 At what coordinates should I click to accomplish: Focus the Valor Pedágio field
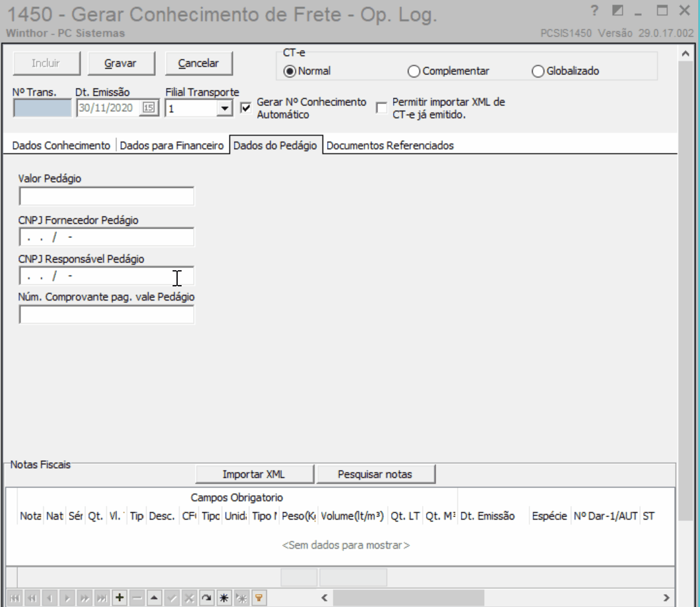click(106, 197)
